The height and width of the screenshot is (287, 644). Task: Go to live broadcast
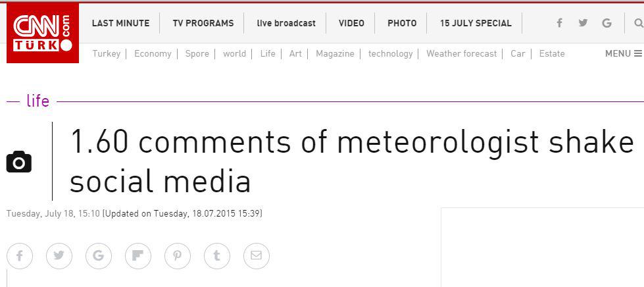pyautogui.click(x=286, y=24)
